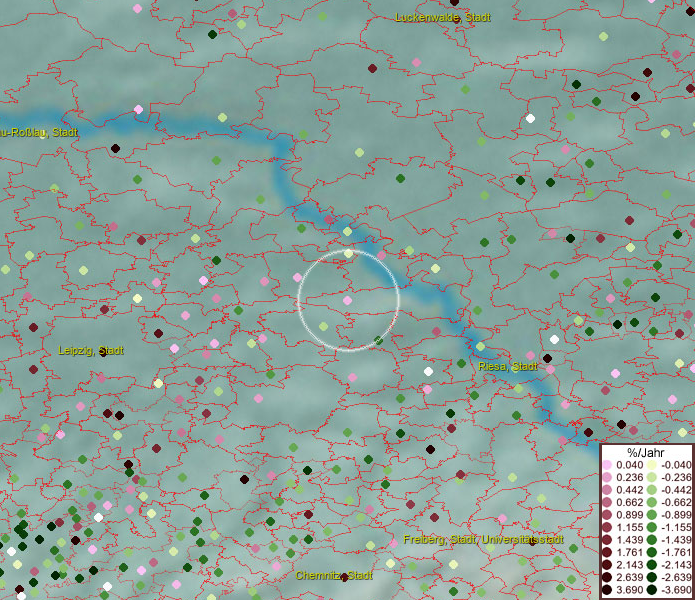The height and width of the screenshot is (600, 695).
Task: Select the -2.639 legend swatch
Action: [652, 577]
